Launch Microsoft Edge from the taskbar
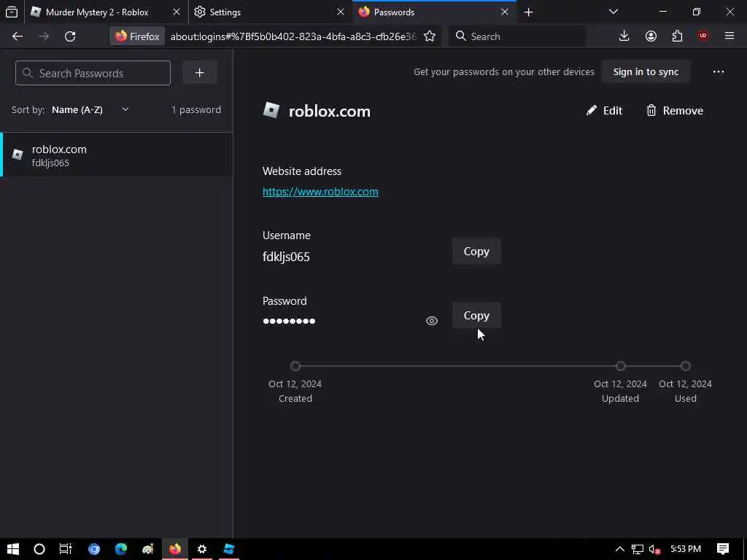This screenshot has height=560, width=747. pyautogui.click(x=121, y=549)
